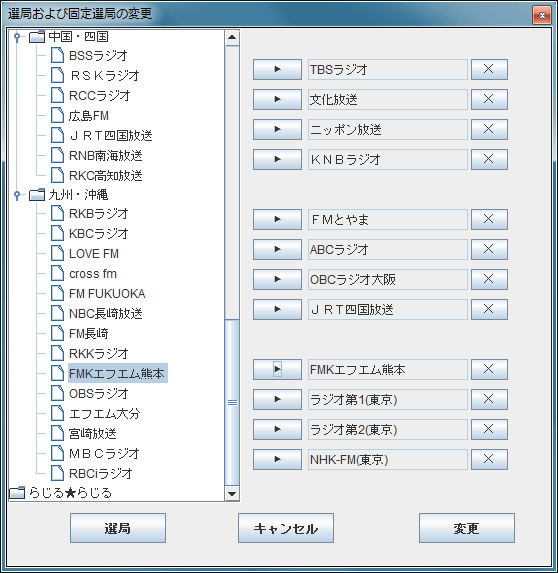Remove the ラジオ第1(東京) preset with X

point(489,399)
